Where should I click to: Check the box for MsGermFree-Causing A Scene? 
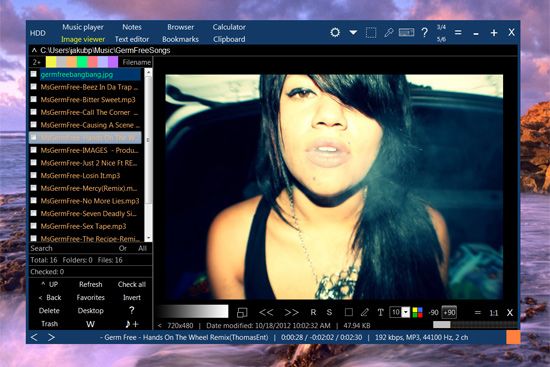(x=34, y=125)
